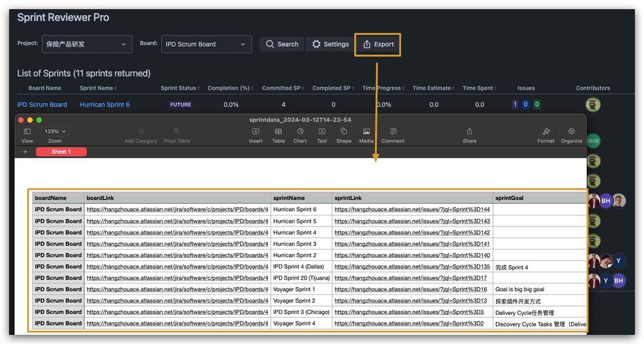Sort by Completion (%) column header

point(230,88)
